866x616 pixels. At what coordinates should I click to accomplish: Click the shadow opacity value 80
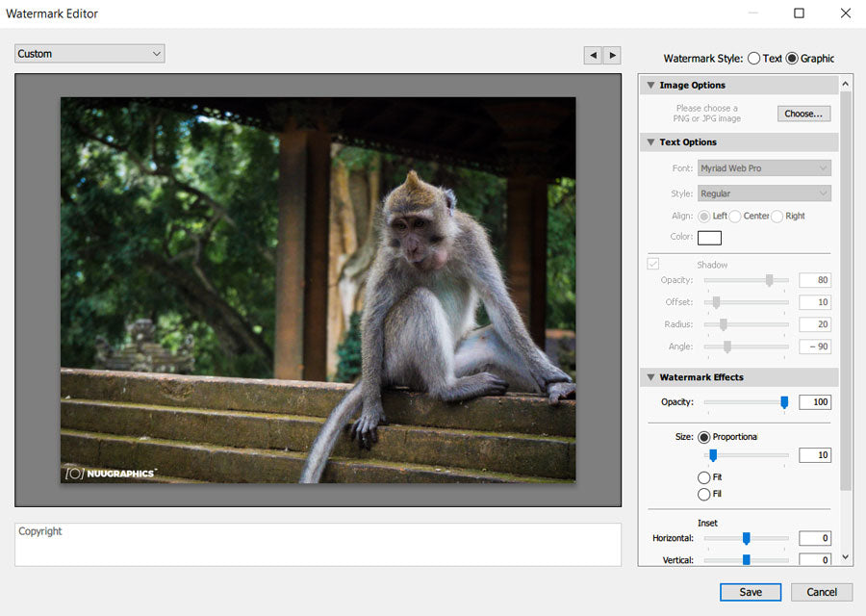tap(815, 280)
